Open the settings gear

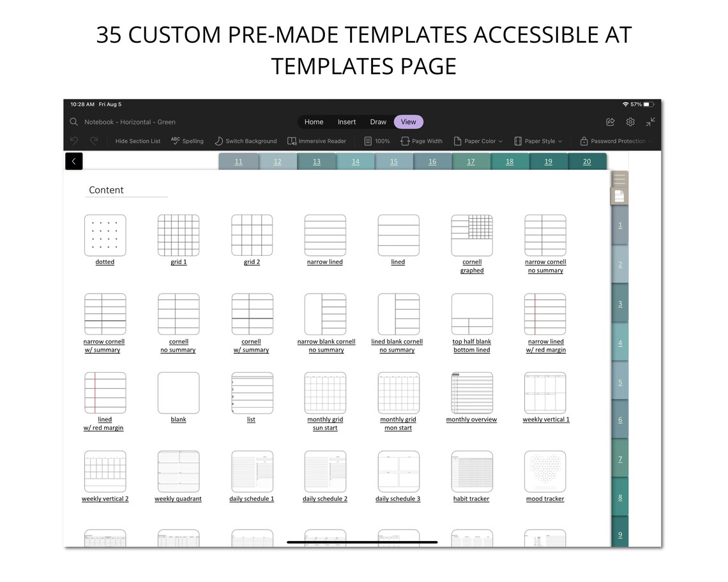tap(630, 121)
